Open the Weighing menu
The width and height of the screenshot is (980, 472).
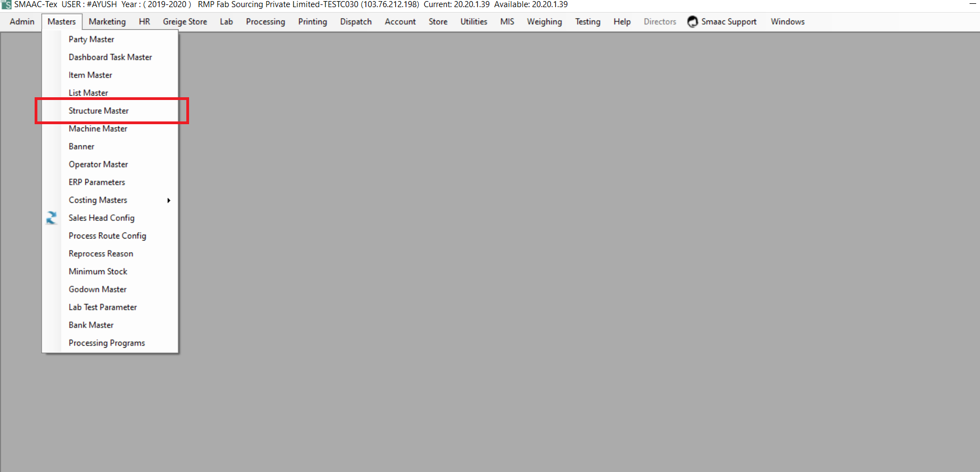[x=545, y=22]
